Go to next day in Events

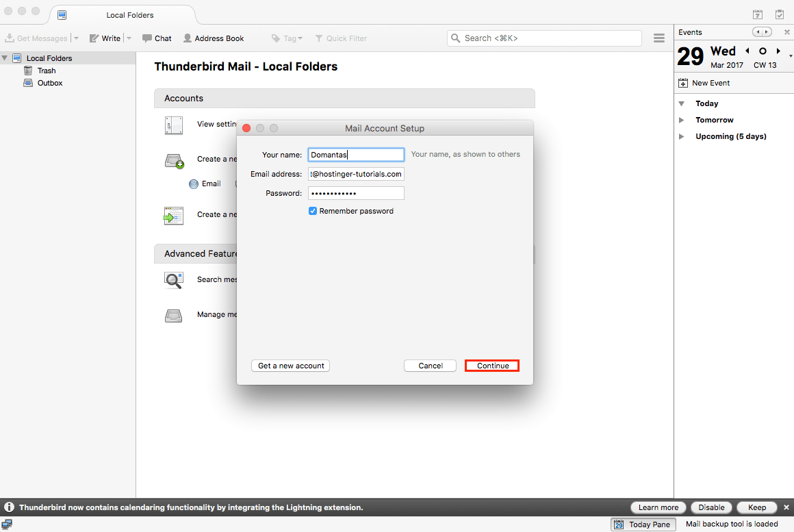click(x=778, y=51)
